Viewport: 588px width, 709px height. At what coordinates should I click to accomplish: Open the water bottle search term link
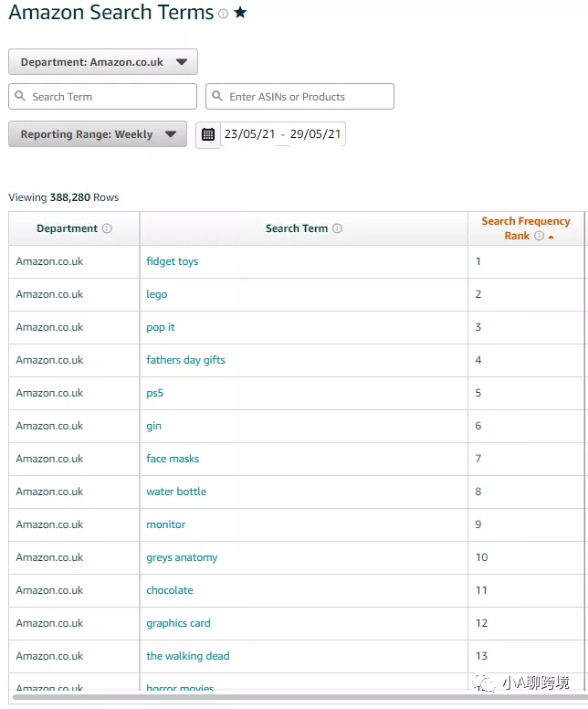point(176,492)
